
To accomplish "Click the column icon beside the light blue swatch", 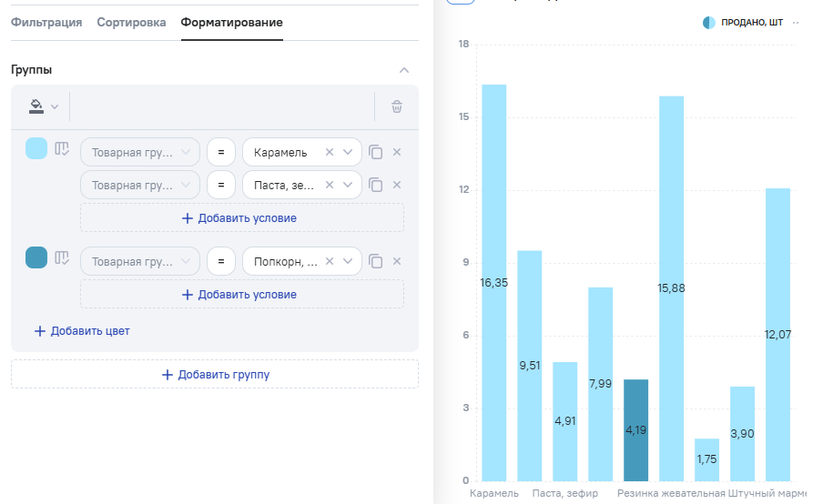I will [62, 149].
